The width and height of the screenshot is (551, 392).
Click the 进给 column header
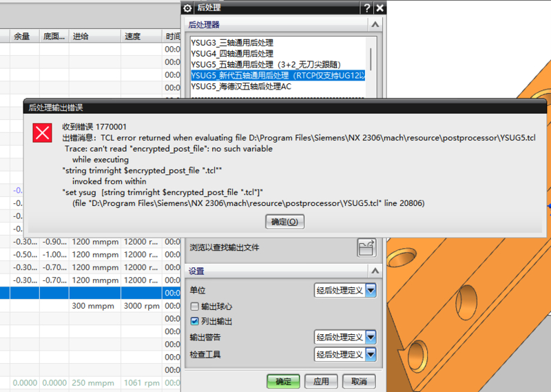click(95, 37)
